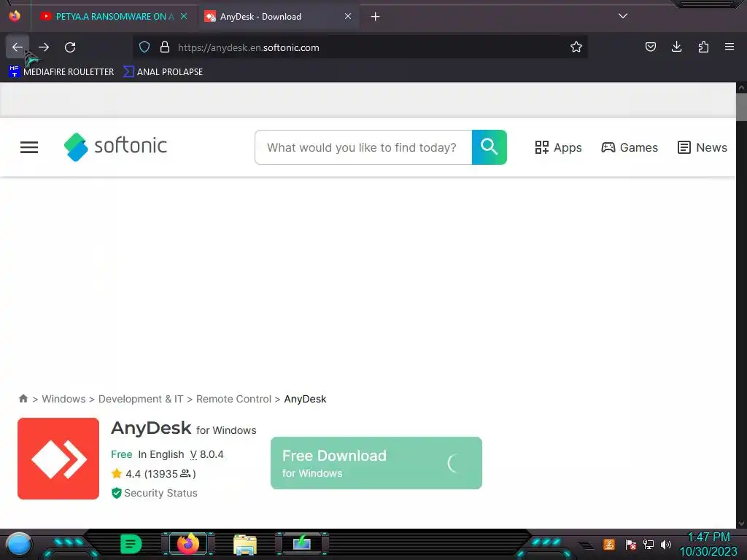Close the AnyDesk - Download tab
Image resolution: width=747 pixels, height=560 pixels.
[348, 16]
